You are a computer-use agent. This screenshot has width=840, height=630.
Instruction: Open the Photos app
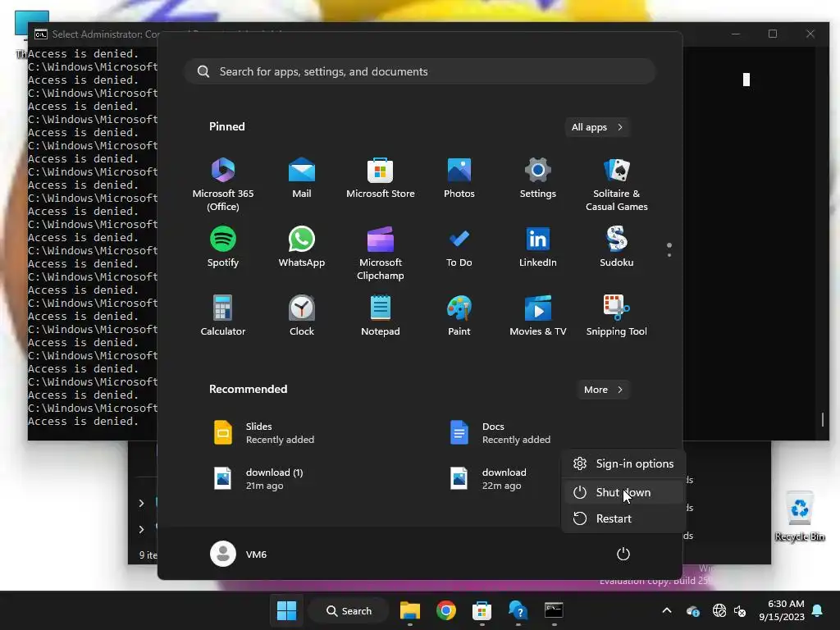(x=459, y=178)
